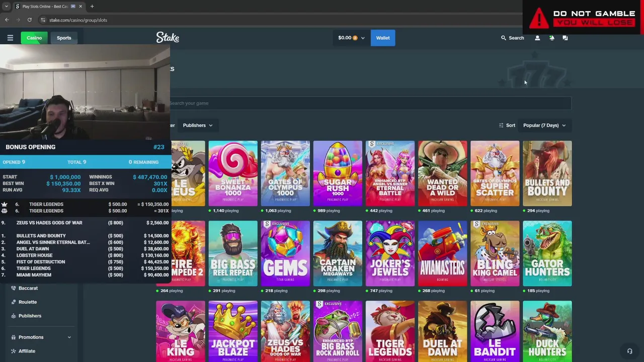Open Gator Hunters game
Image resolution: width=644 pixels, height=362 pixels.
coord(547,253)
